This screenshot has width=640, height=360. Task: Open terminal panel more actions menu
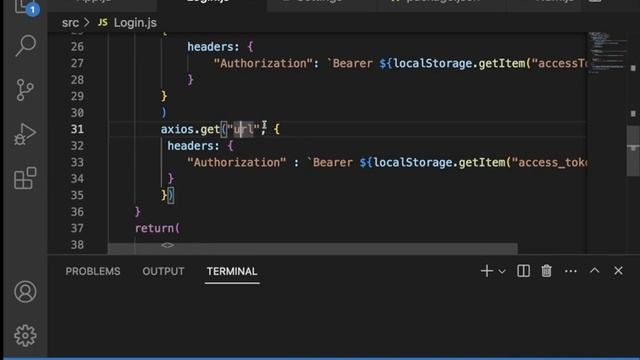(571, 271)
